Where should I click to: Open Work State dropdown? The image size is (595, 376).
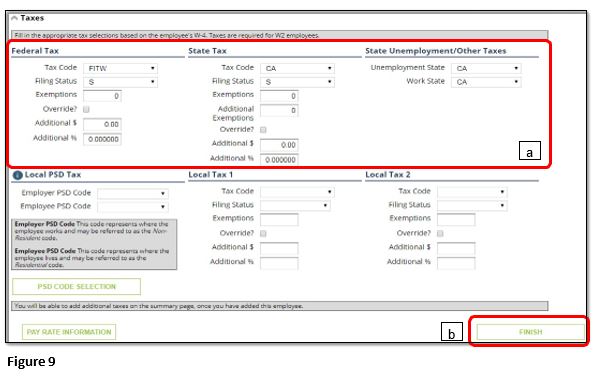(x=486, y=82)
